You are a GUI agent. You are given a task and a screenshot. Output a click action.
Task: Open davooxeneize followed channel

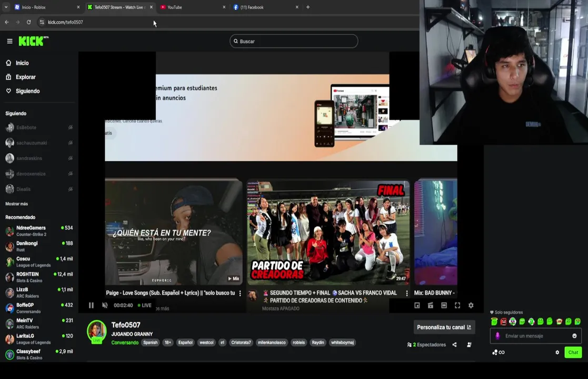[x=39, y=174]
